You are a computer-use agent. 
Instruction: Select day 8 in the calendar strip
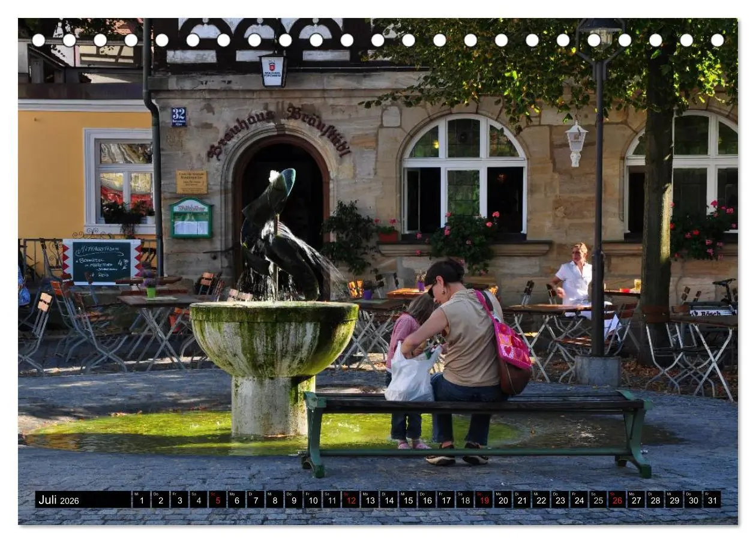coord(274,500)
